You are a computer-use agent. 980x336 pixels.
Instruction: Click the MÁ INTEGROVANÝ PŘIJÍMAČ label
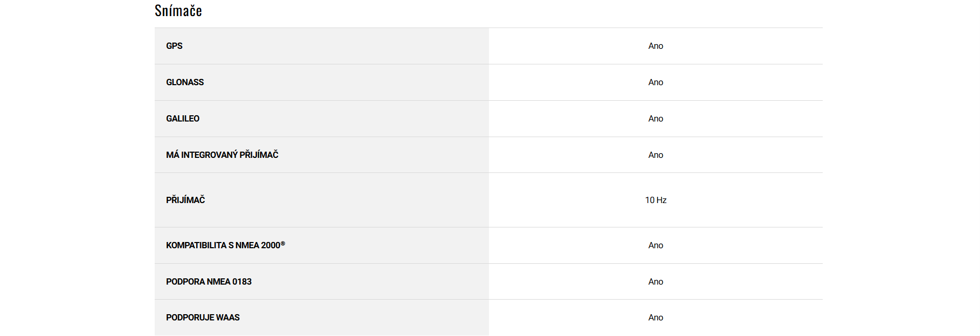[x=222, y=155]
